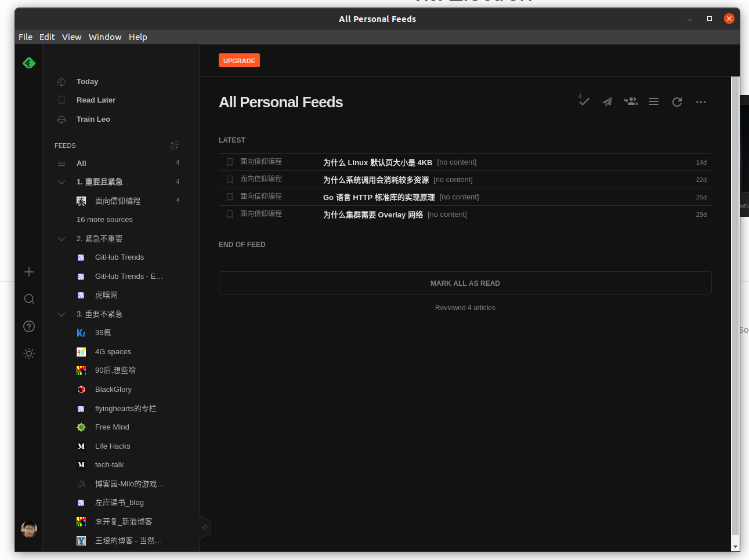Mark all as read checkmark icon
This screenshot has height=560, width=749.
pos(584,101)
